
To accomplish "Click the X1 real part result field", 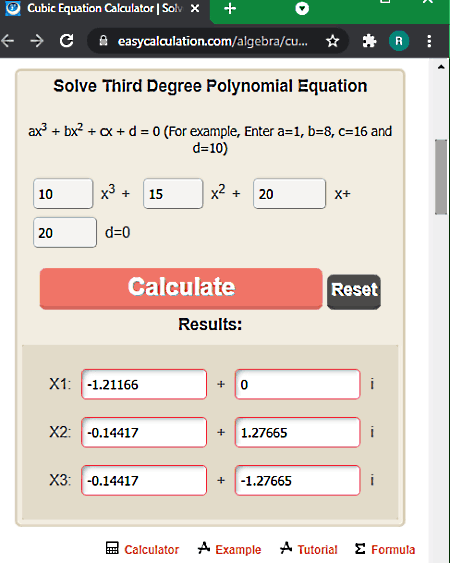I will pos(144,384).
